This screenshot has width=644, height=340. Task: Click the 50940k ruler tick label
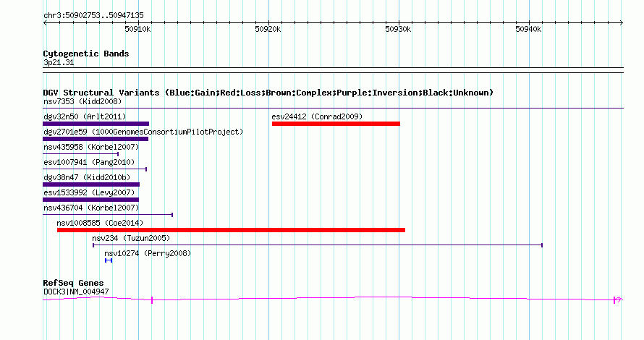click(x=528, y=29)
